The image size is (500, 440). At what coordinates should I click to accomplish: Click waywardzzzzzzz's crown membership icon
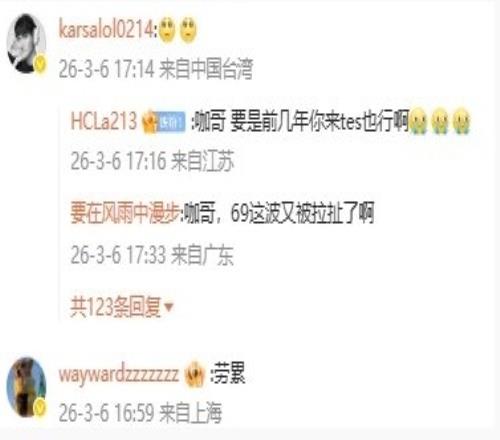click(194, 375)
